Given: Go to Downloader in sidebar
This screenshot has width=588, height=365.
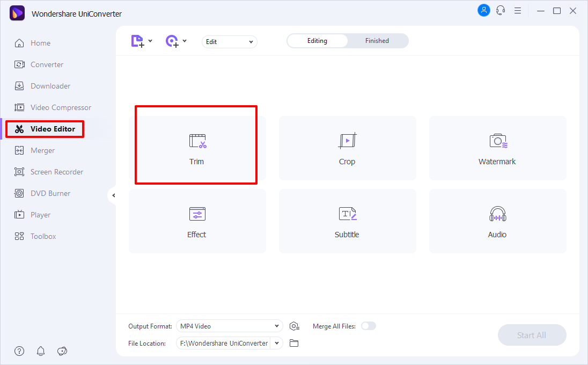Looking at the screenshot, I should click(42, 86).
